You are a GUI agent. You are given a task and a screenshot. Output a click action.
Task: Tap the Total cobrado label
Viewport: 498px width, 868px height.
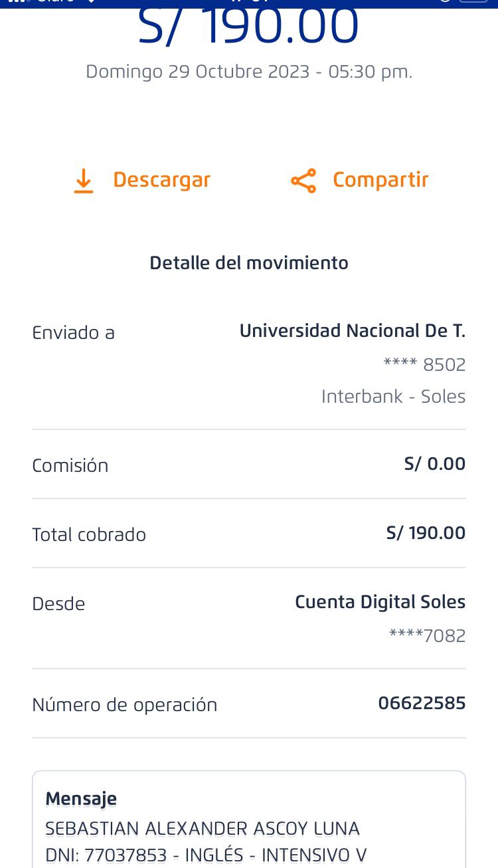pyautogui.click(x=89, y=535)
